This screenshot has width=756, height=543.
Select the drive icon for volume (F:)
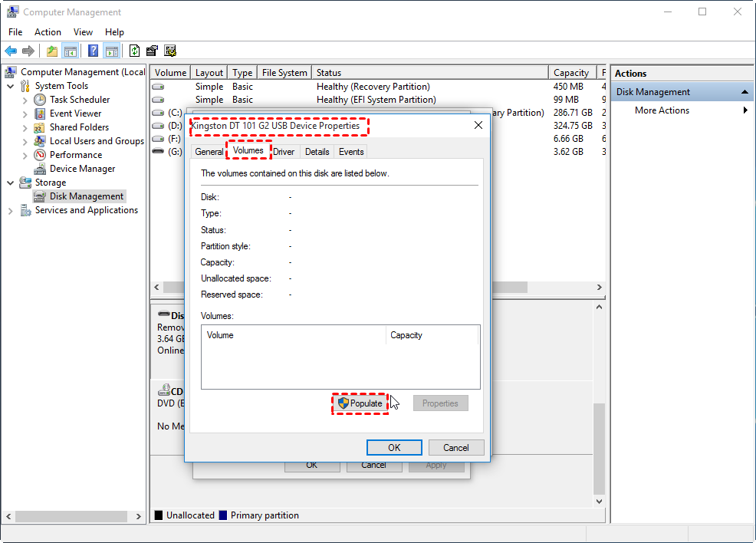(x=158, y=139)
